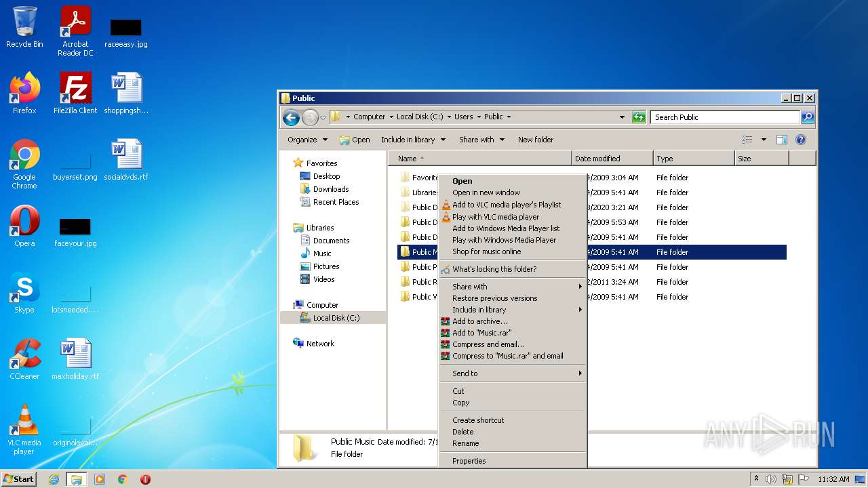Click Opera icon in the taskbar
The image size is (868, 488).
(145, 479)
